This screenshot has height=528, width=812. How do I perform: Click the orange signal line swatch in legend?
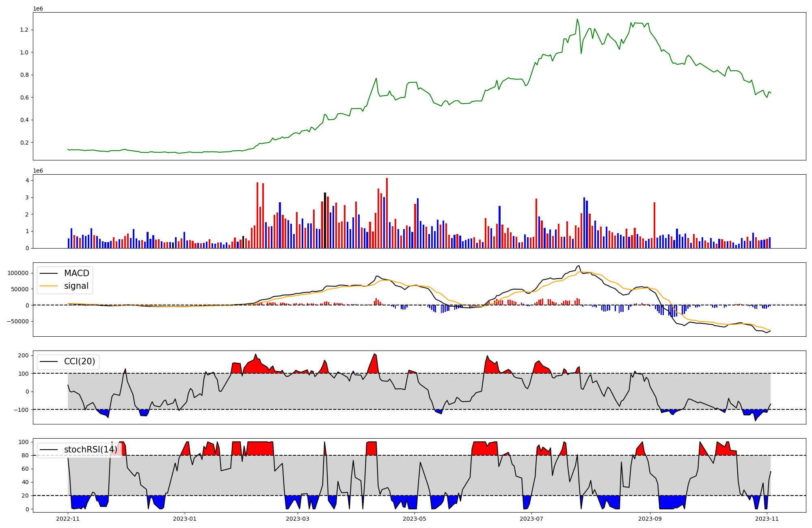coord(49,286)
